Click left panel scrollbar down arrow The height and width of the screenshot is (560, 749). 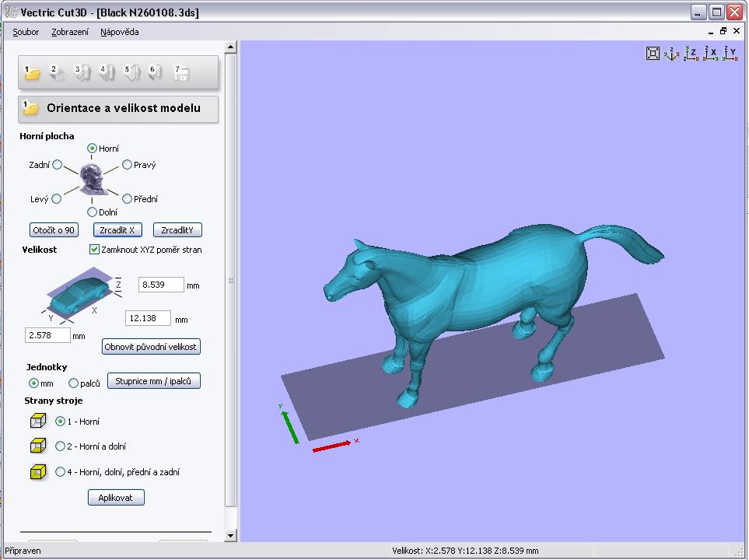tap(230, 535)
